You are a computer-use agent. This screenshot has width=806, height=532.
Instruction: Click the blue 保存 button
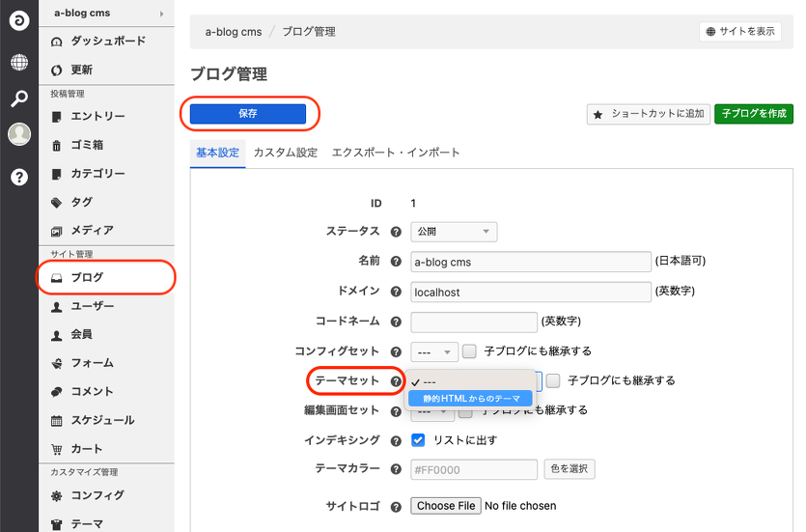(248, 114)
